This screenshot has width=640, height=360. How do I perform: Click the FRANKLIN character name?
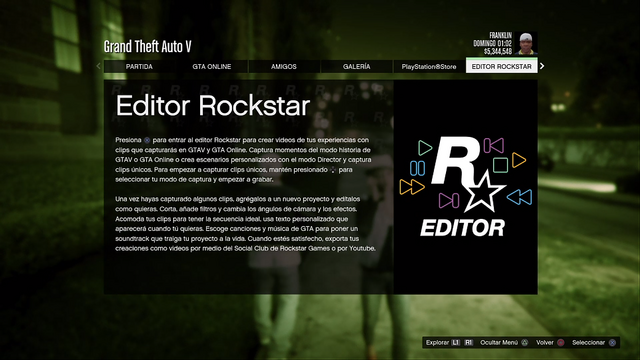tap(500, 36)
